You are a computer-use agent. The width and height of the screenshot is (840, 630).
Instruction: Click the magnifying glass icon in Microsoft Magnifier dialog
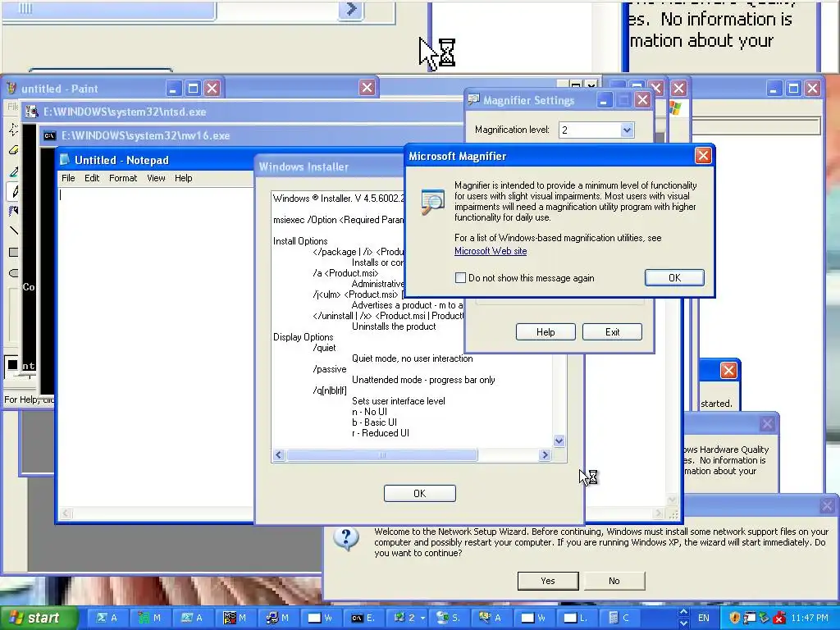[x=432, y=202]
